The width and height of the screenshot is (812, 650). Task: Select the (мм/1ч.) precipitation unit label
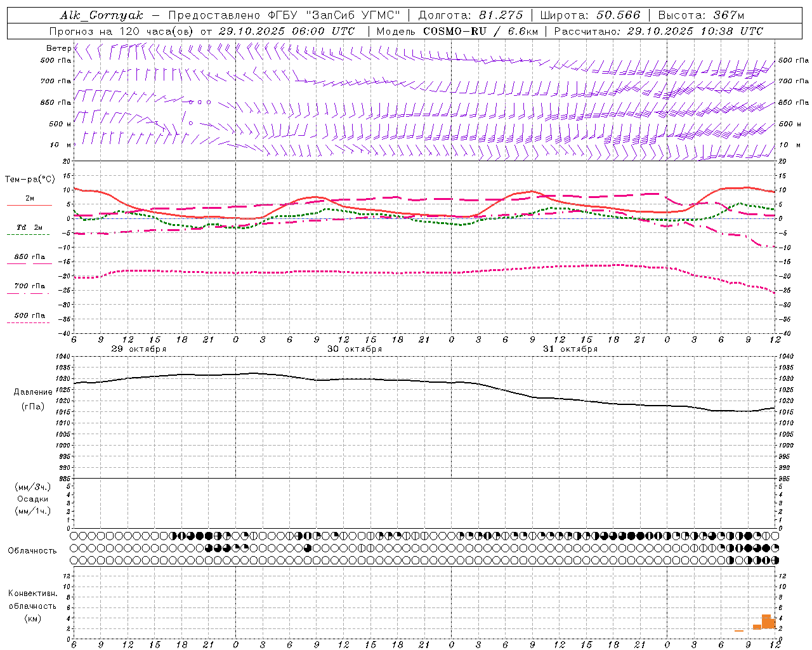click(33, 511)
